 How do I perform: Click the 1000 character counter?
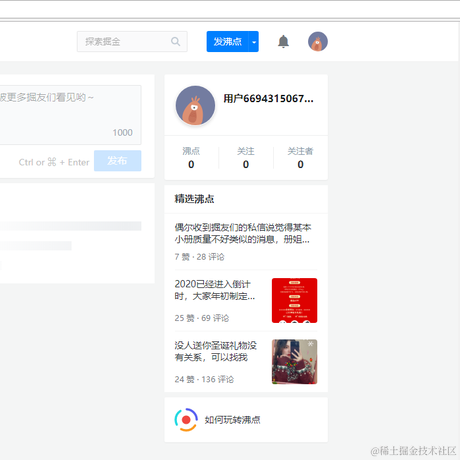(123, 133)
